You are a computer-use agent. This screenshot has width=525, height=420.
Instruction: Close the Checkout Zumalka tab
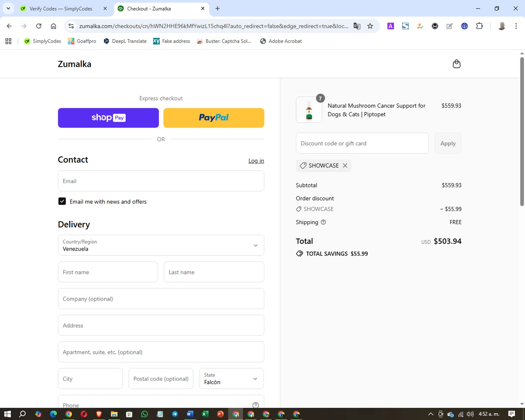point(203,8)
